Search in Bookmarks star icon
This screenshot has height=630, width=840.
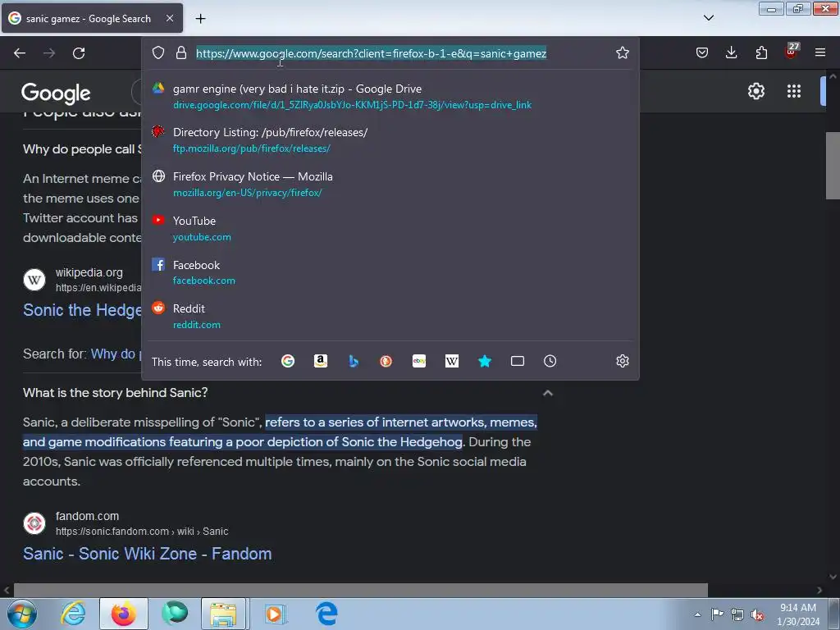tap(484, 361)
